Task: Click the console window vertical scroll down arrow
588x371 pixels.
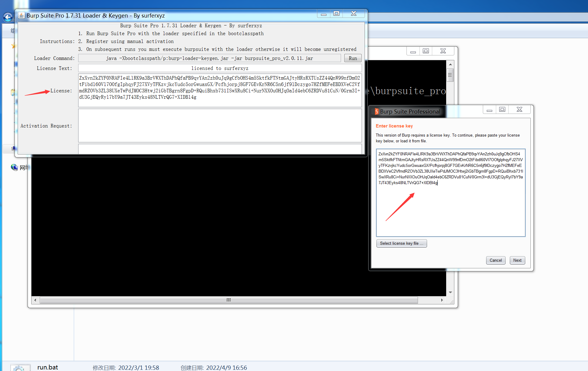Action: tap(450, 292)
